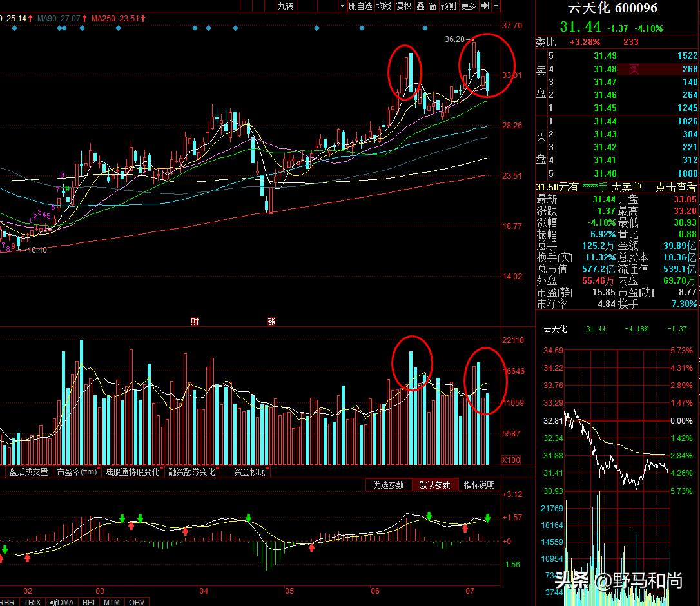
Task: Click the 窗 window toolbar button
Action: tap(433, 6)
